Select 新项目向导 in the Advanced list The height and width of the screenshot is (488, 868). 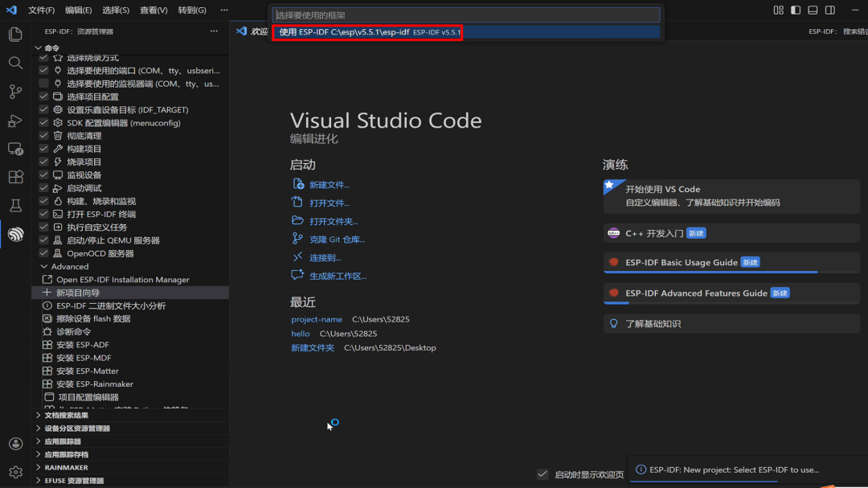click(131, 293)
